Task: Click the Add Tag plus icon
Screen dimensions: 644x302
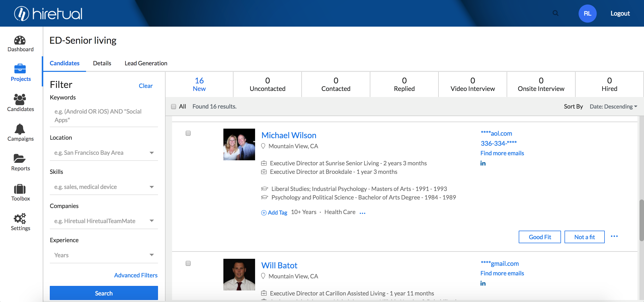Action: pyautogui.click(x=264, y=213)
